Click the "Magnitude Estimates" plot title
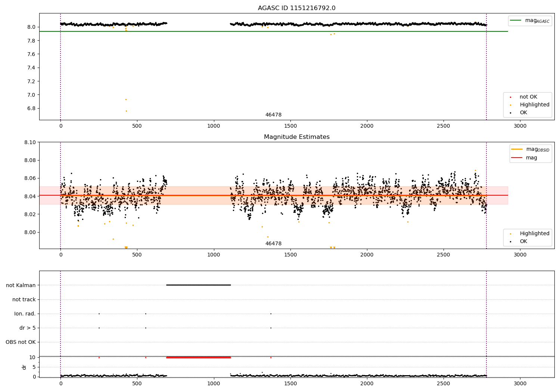Viewport: 560px width, 392px height. (x=297, y=137)
